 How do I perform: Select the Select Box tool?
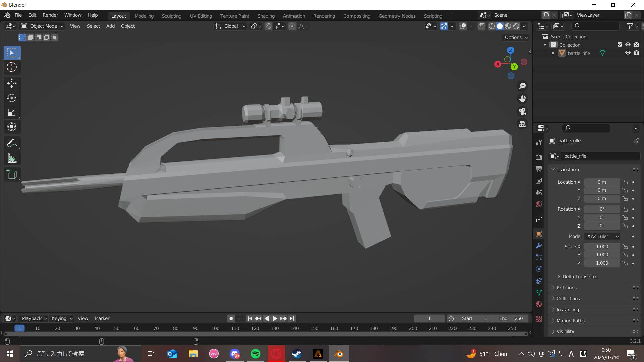(x=12, y=53)
